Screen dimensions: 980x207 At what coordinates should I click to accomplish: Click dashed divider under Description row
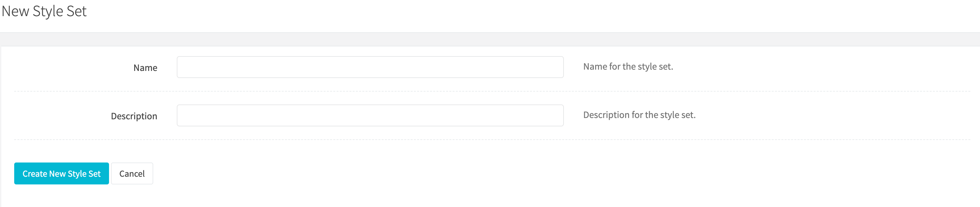tap(492, 140)
